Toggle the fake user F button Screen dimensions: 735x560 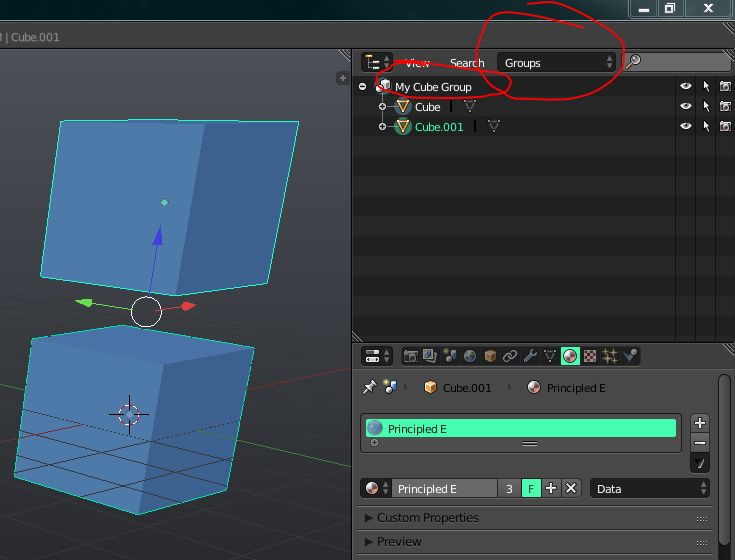pos(531,489)
